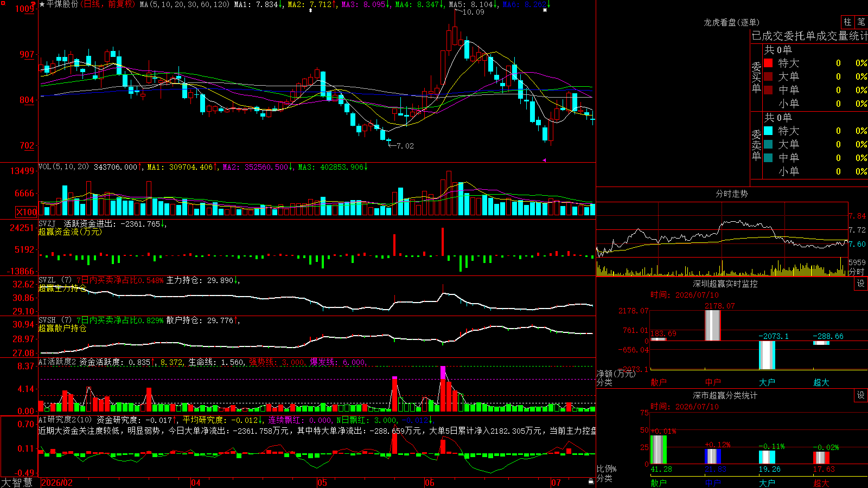Click red 特大 buy-order color square
The height and width of the screenshot is (488, 868).
pyautogui.click(x=768, y=63)
